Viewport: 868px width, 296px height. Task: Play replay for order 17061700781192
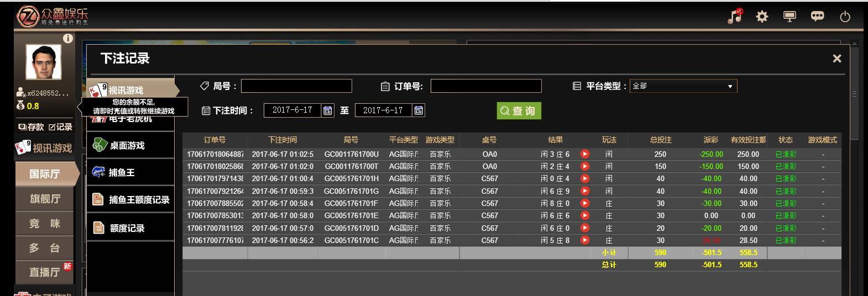pyautogui.click(x=585, y=228)
